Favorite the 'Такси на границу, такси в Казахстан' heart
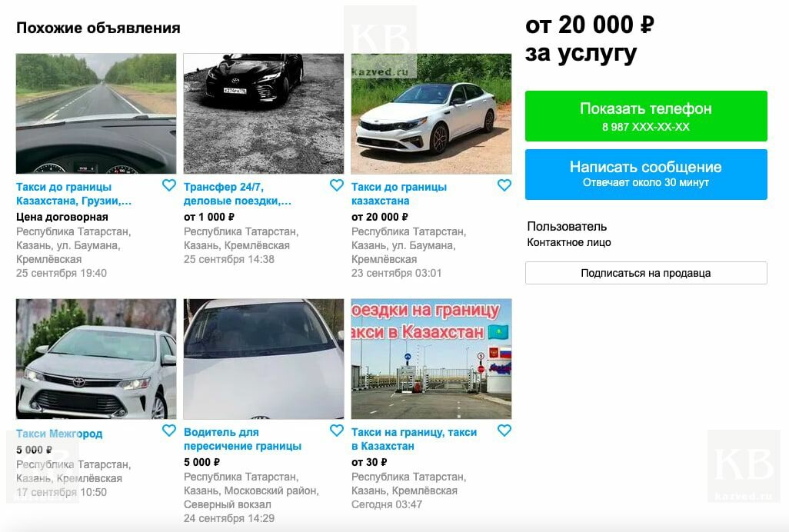 pos(504,431)
